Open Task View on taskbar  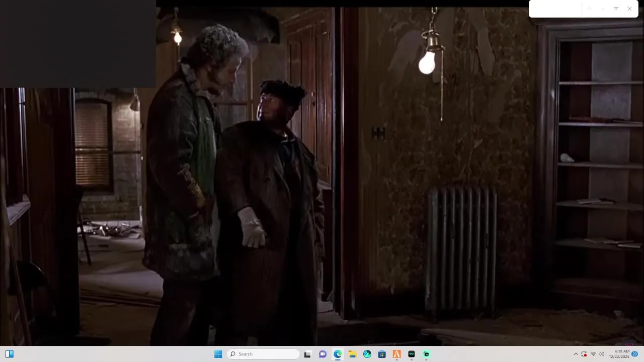point(307,354)
